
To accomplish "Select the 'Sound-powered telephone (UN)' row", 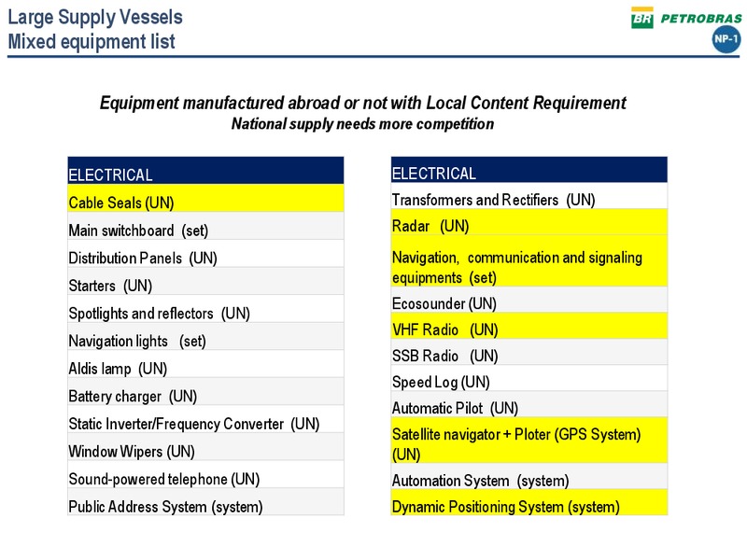I will pyautogui.click(x=205, y=474).
